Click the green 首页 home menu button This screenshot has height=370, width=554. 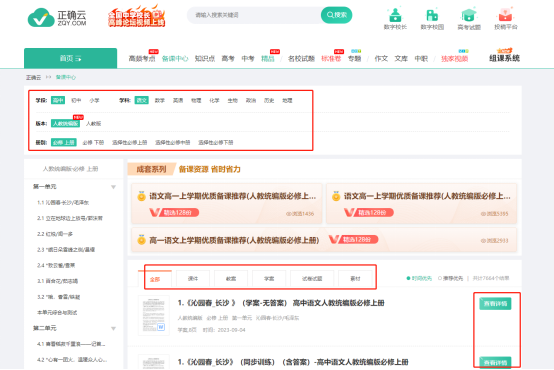click(70, 58)
